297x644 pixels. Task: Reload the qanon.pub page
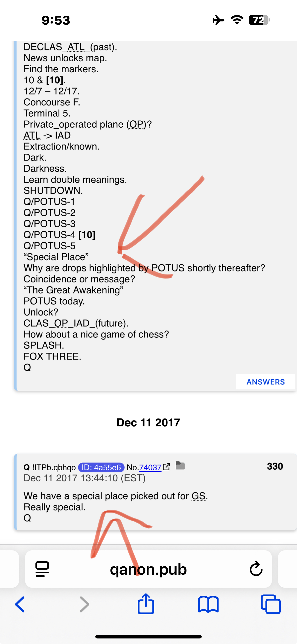coord(256,569)
